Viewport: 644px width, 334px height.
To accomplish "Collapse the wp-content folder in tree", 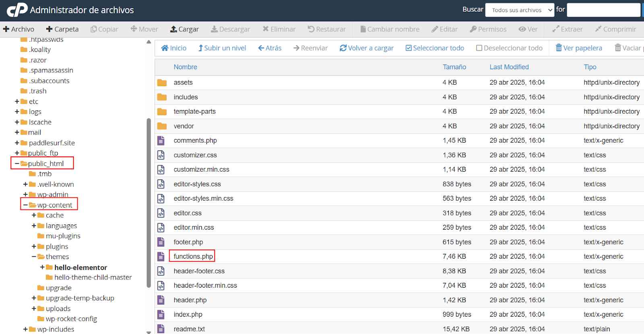I will [x=25, y=205].
